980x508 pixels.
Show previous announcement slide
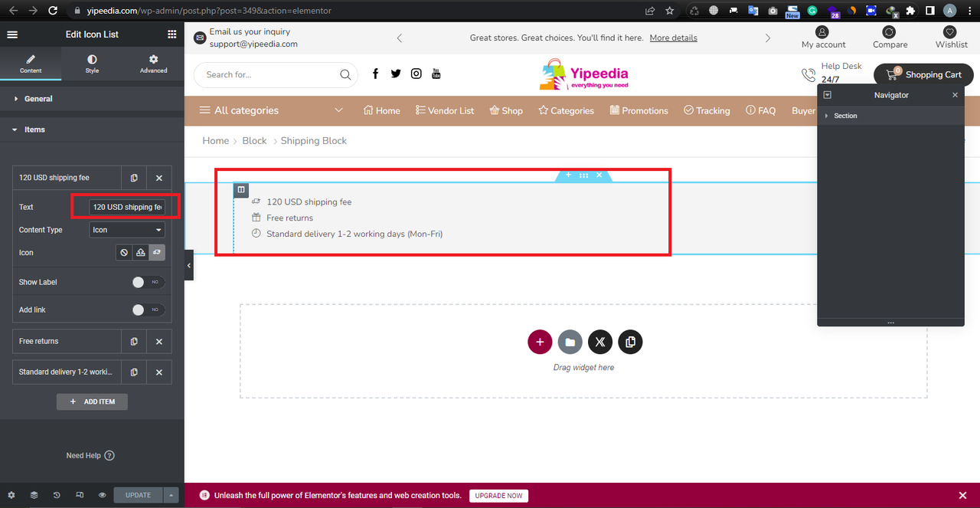(x=399, y=38)
